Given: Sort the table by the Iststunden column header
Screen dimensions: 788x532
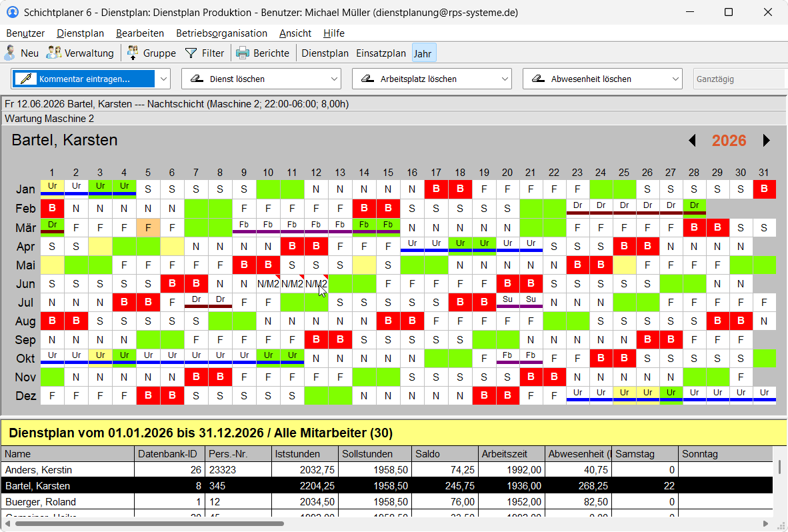Looking at the screenshot, I should click(x=305, y=453).
